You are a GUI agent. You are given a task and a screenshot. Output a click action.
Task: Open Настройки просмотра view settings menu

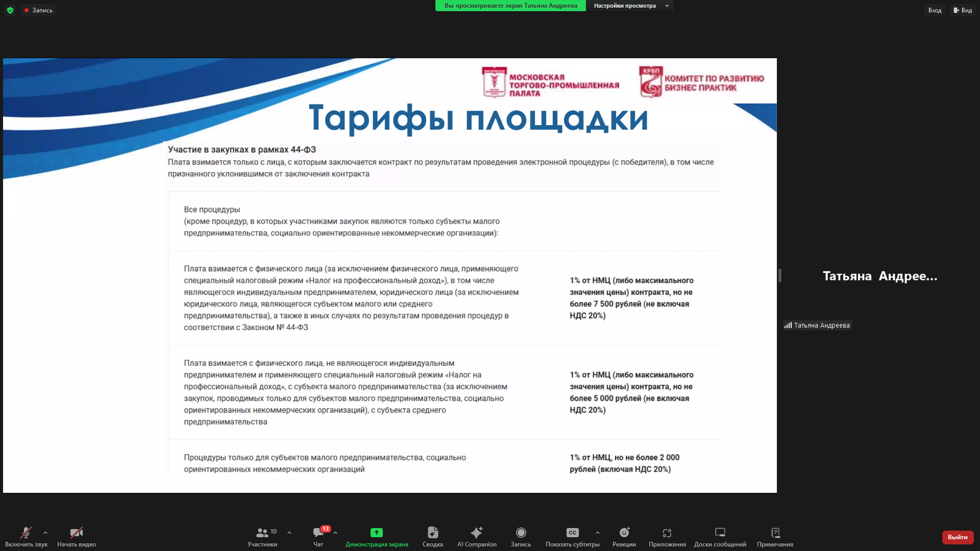(x=630, y=6)
